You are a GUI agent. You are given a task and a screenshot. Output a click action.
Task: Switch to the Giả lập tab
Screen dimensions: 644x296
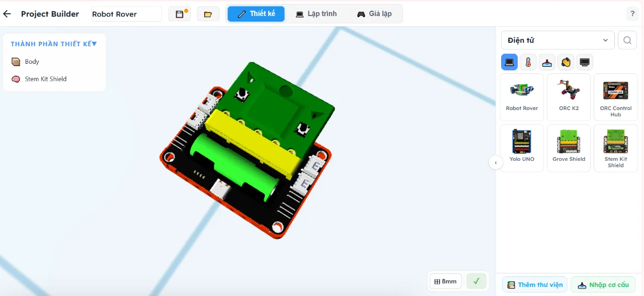click(374, 14)
